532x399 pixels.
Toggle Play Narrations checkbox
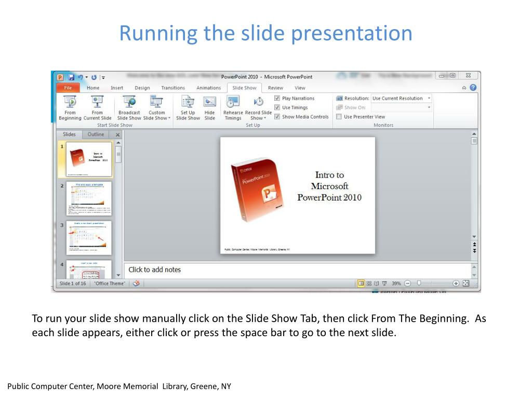(277, 98)
